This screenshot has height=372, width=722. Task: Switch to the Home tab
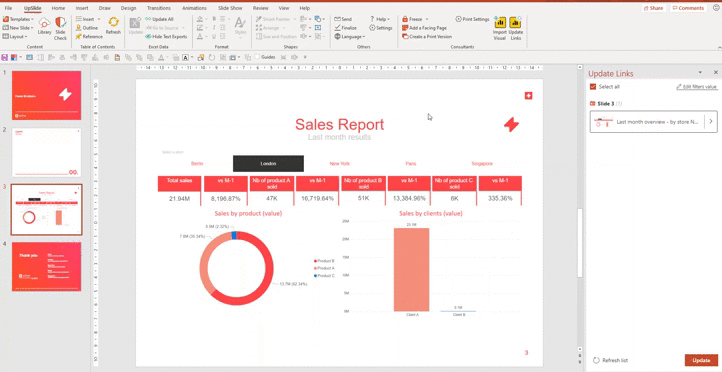click(x=58, y=8)
